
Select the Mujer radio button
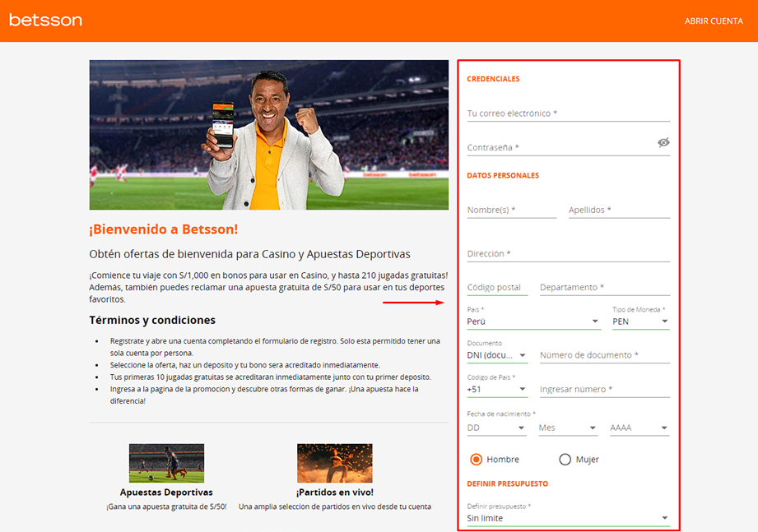point(565,460)
